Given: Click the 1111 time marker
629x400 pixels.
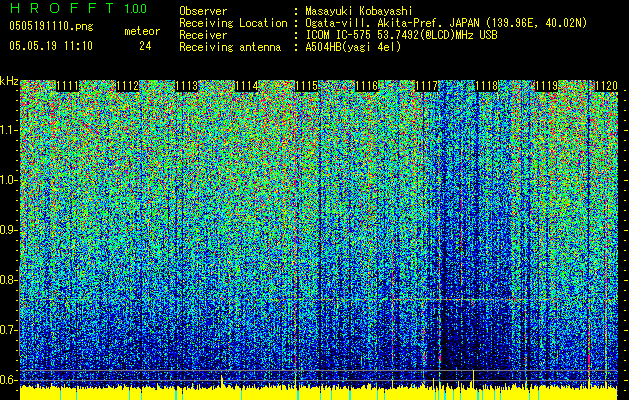Looking at the screenshot, I should click(x=67, y=86).
